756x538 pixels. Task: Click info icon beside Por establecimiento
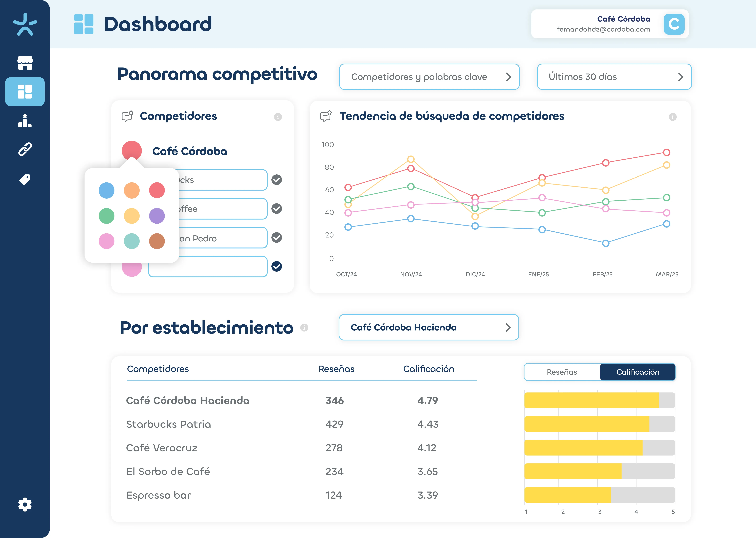[x=304, y=328]
